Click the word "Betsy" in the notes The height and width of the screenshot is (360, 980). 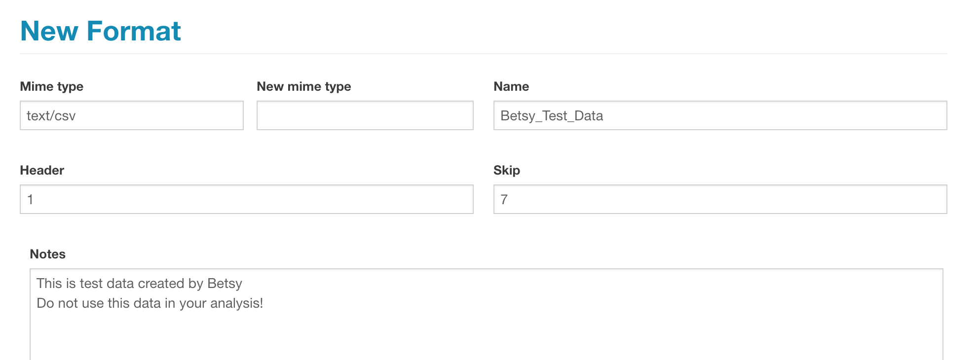pos(225,284)
